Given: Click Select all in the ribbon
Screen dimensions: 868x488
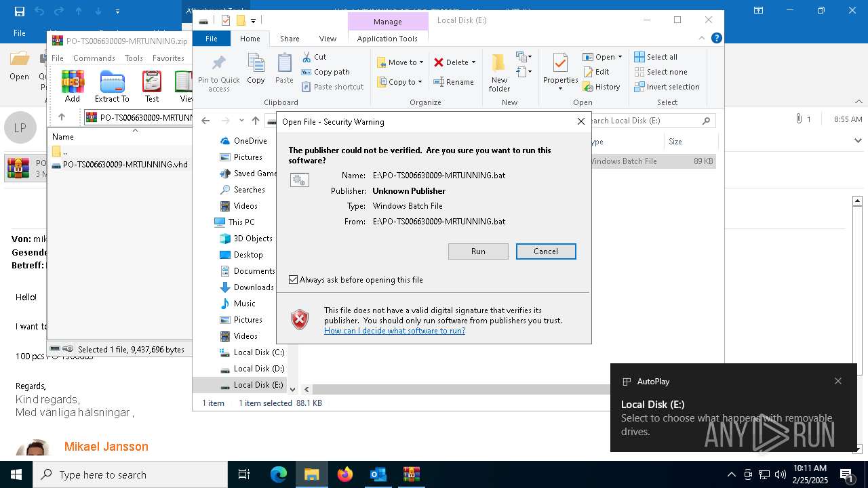Looking at the screenshot, I should (656, 57).
